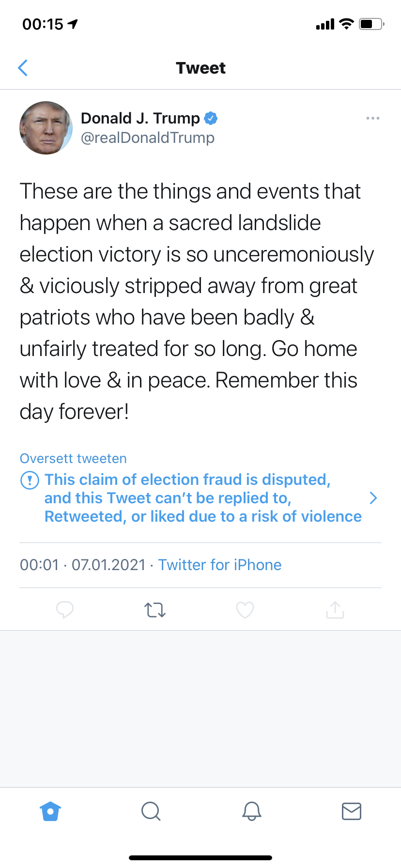Tap the 'Oversett tweeten' translate link
Image resolution: width=401 pixels, height=868 pixels.
73,458
